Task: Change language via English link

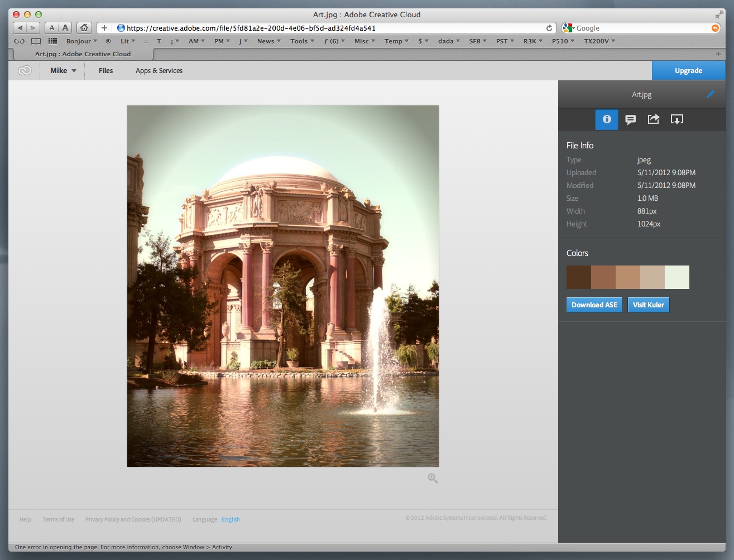Action: pos(231,520)
